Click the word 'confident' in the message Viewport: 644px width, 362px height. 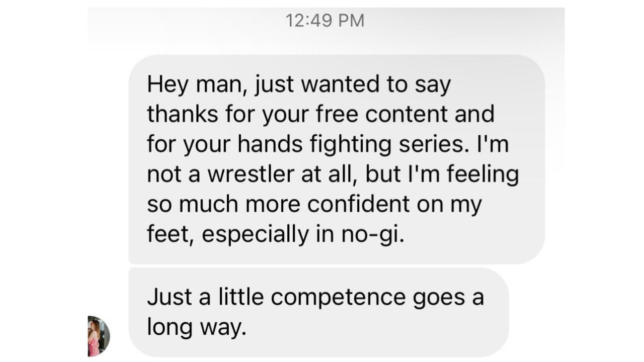point(358,204)
